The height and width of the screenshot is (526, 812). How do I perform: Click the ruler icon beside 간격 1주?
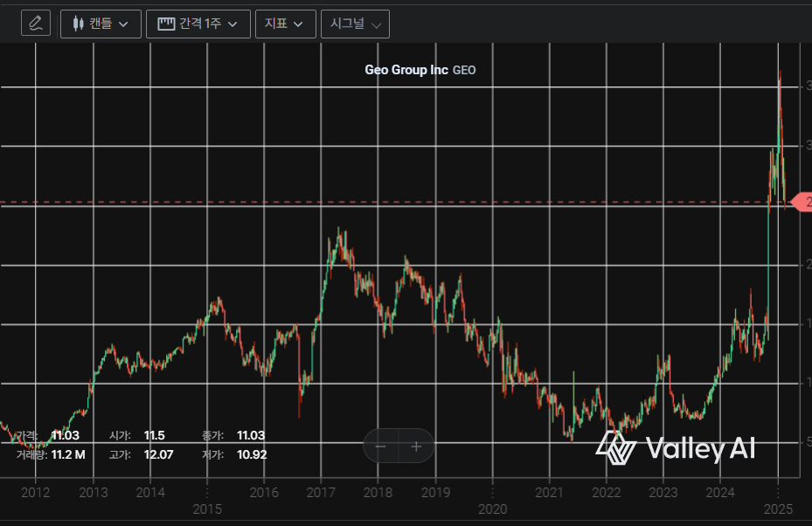click(166, 24)
